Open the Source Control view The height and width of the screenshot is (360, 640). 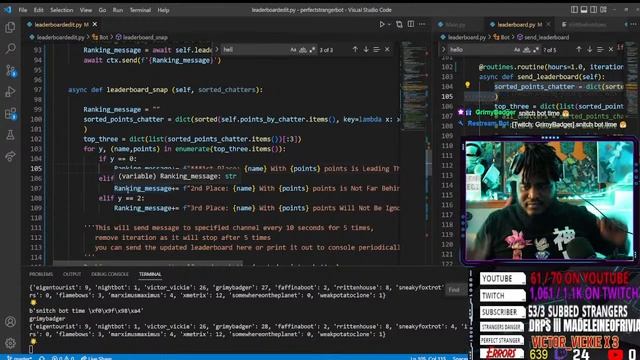click(10, 71)
